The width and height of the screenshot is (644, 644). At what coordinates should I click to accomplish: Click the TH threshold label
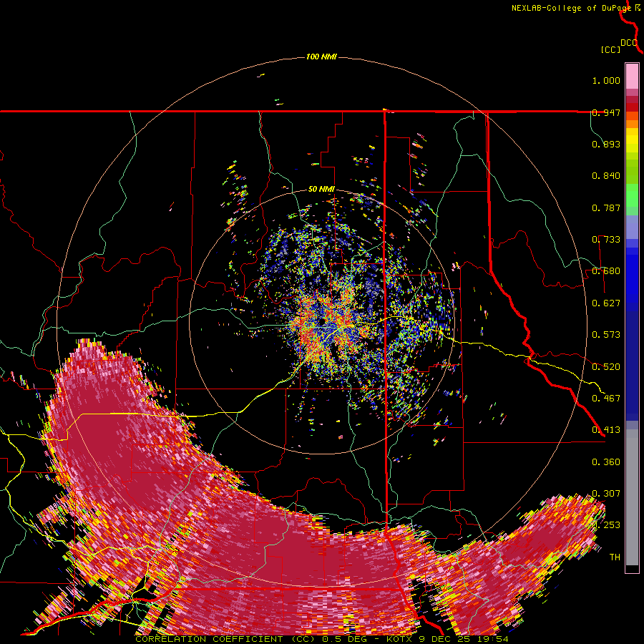(x=615, y=557)
